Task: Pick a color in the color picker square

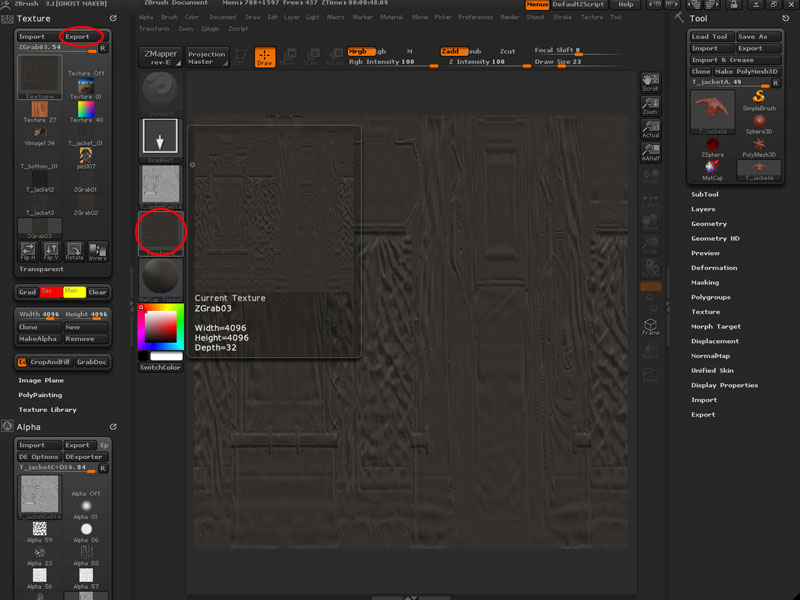Action: tap(160, 327)
